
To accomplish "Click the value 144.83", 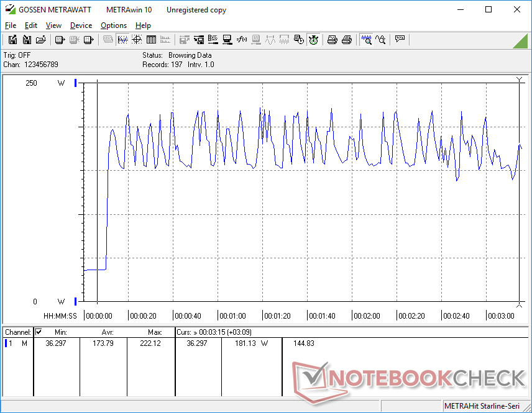I will pos(304,343).
